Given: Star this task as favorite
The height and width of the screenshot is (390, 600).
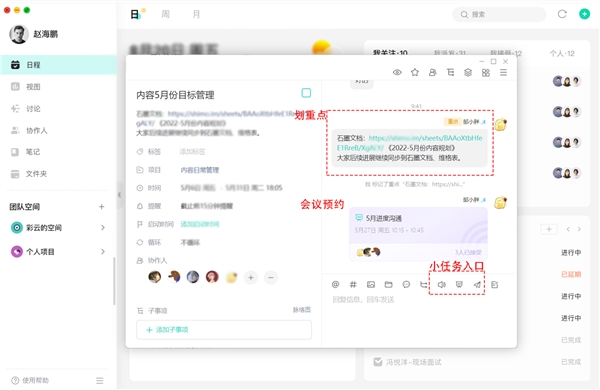Looking at the screenshot, I should (415, 72).
